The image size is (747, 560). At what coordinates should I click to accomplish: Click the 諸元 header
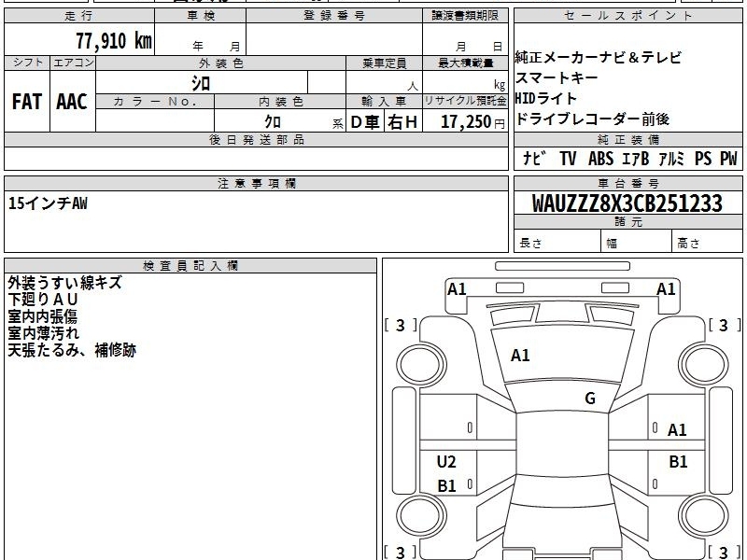[x=627, y=222]
